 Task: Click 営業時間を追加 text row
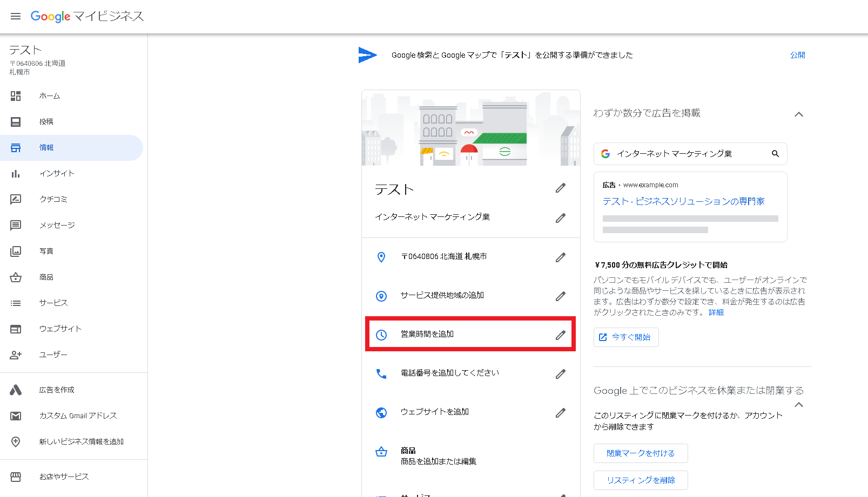click(x=427, y=334)
